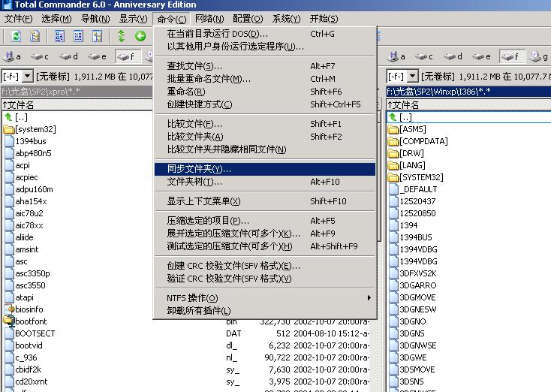Screen dimensions: 551x392
Task: Select drive f in right panel
Action: pyautogui.click(x=512, y=56)
